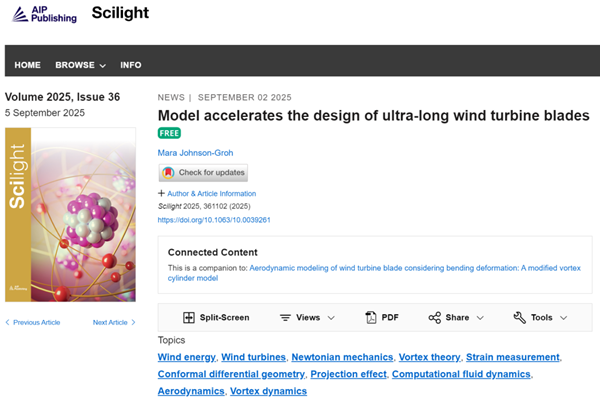Viewport: 600px width, 400px height.
Task: Click the Views lines icon
Action: [x=285, y=317]
